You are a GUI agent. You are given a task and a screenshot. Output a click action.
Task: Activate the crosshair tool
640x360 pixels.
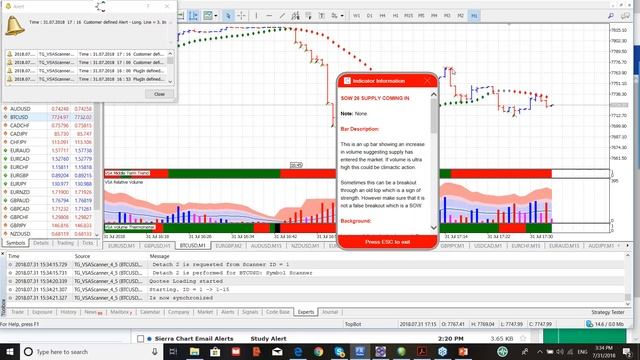tap(241, 16)
